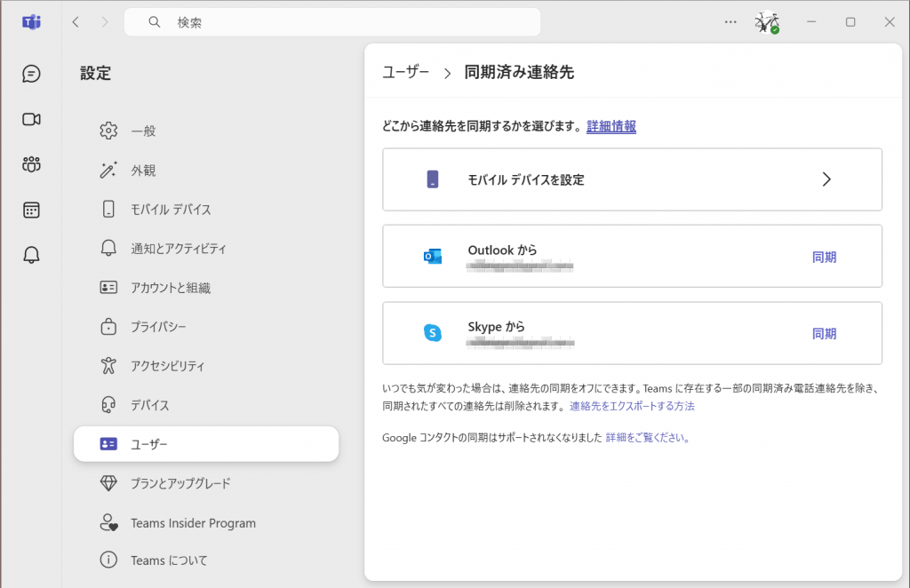Open 連絡先をエクスポートする方法 link

pos(632,406)
